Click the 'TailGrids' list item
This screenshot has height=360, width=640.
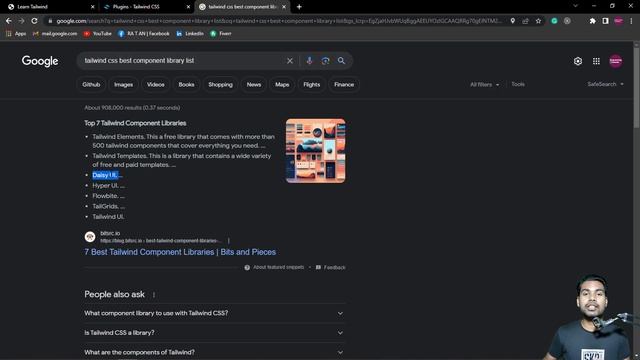[x=106, y=207]
